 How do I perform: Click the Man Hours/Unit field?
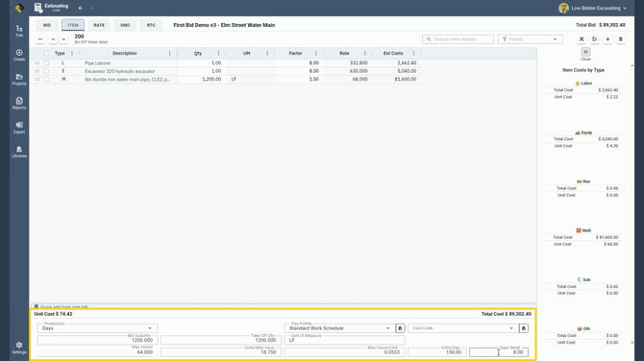coord(344,352)
